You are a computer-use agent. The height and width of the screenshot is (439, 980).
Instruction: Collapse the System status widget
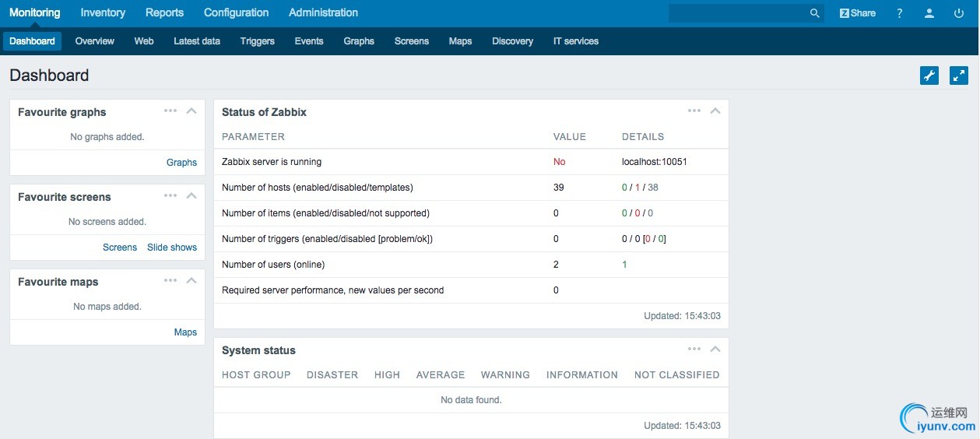715,349
